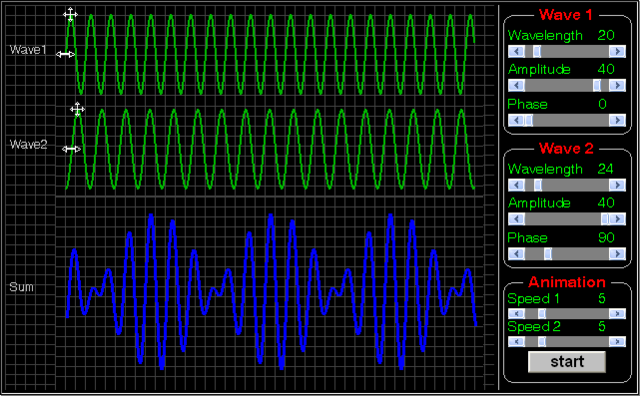Click the red Wave 2 panel heading
The image size is (640, 396).
click(x=566, y=149)
